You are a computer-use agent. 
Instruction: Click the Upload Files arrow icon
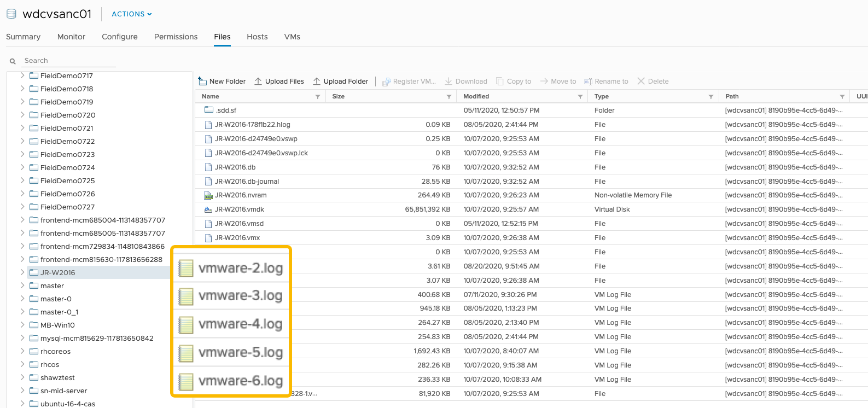point(258,81)
